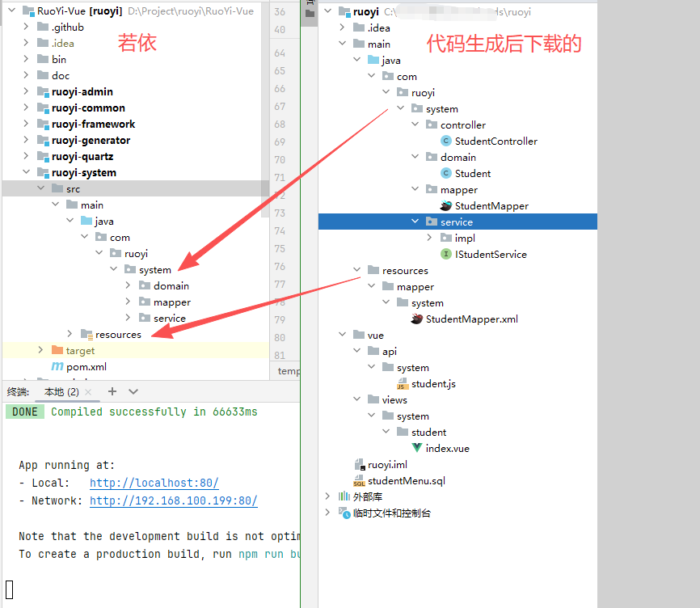
Task: Open the StudentMapper.xml file
Action: coord(471,319)
